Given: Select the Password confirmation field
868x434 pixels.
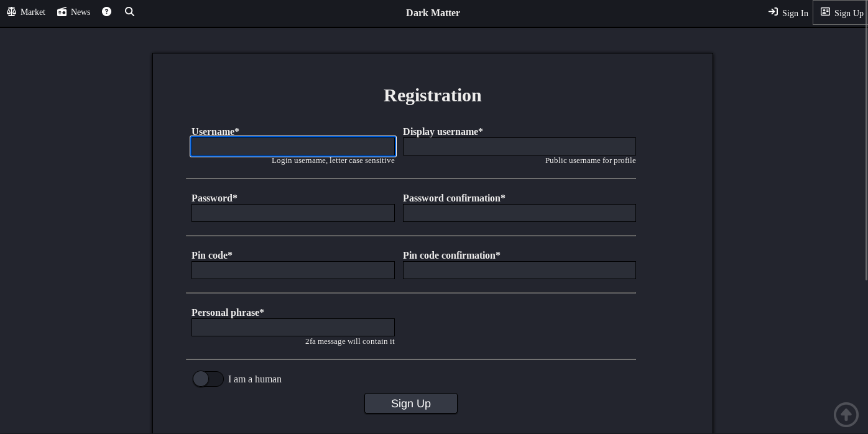Looking at the screenshot, I should coord(519,213).
